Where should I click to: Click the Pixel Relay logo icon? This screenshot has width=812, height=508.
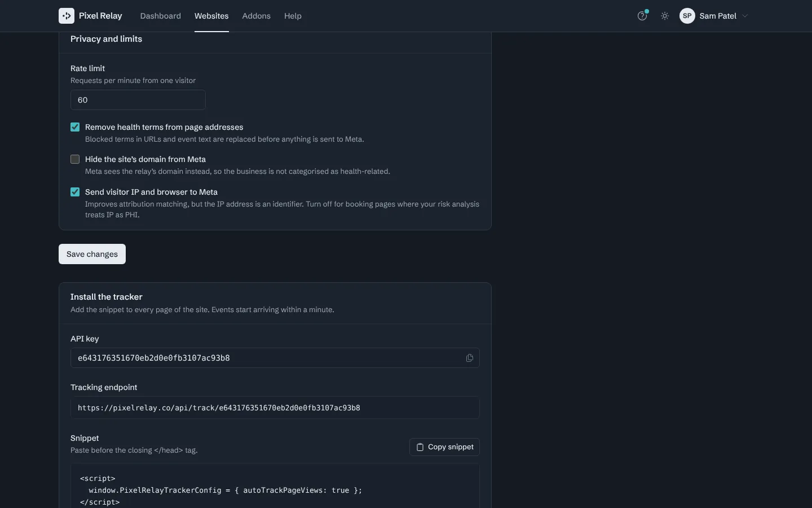(67, 16)
